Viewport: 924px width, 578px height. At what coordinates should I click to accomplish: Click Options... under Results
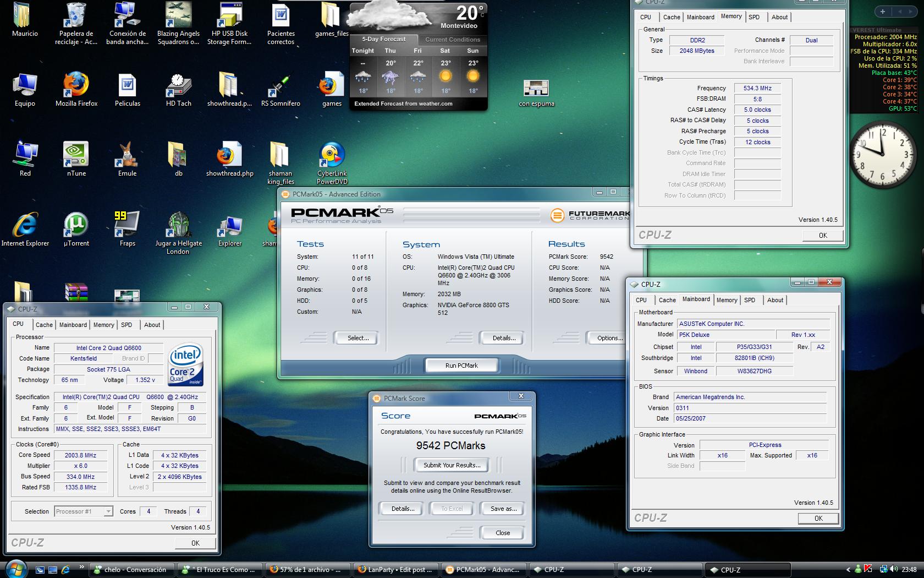click(609, 338)
